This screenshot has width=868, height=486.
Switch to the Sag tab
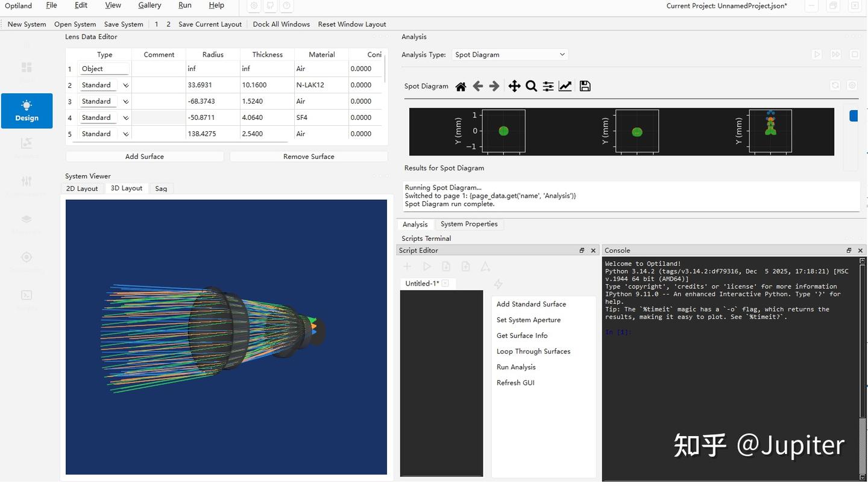point(161,188)
